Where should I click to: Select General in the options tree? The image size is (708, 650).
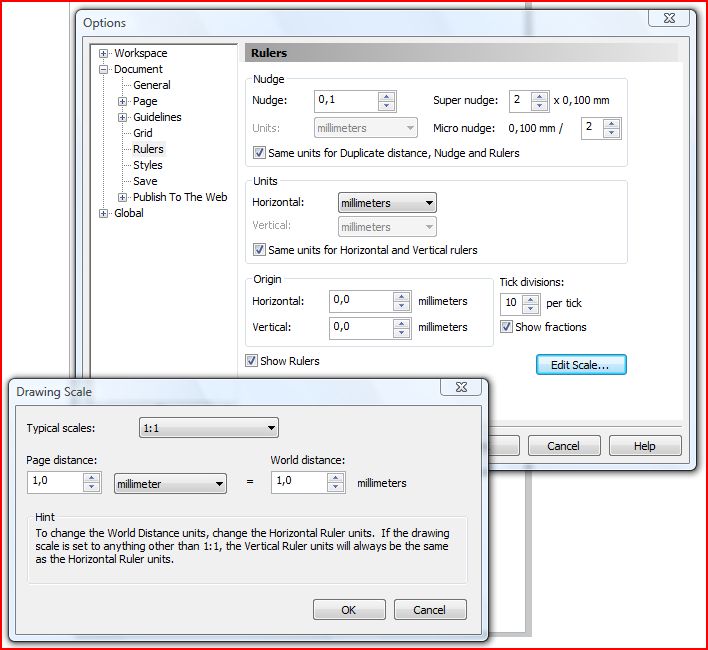click(152, 85)
